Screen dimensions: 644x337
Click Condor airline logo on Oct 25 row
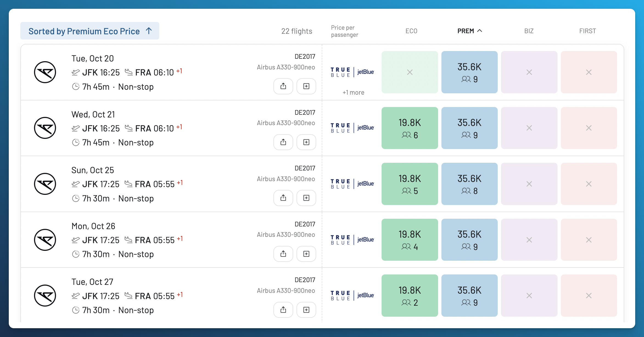click(45, 184)
